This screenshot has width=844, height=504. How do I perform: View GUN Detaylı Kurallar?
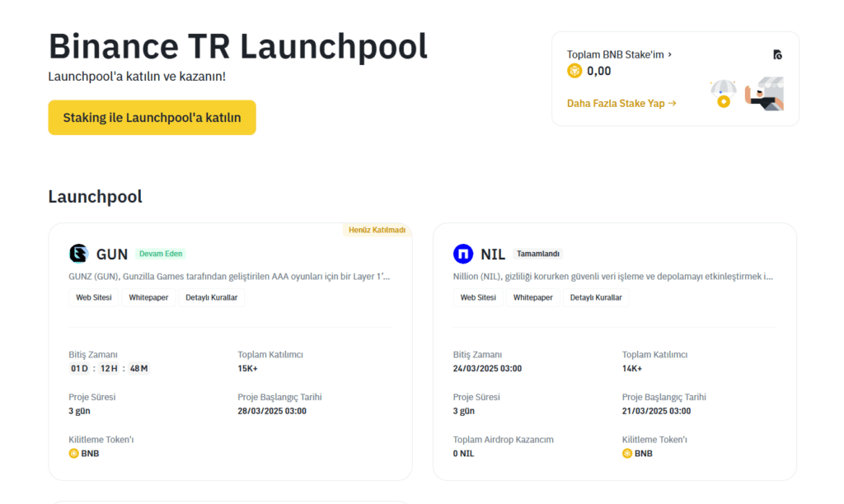211,297
